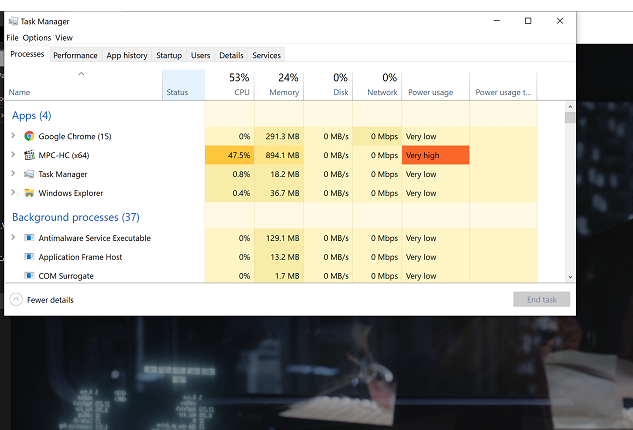
Task: Click the 1.7 MB COM Surrogate memory cell
Action: coord(279,276)
